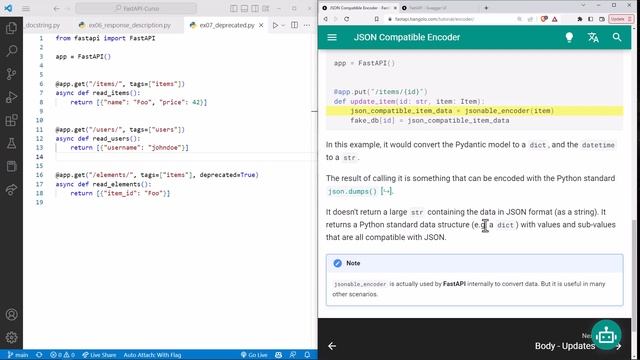The image size is (640, 360).
Task: Open the Run and Debug view
Action: (11, 97)
